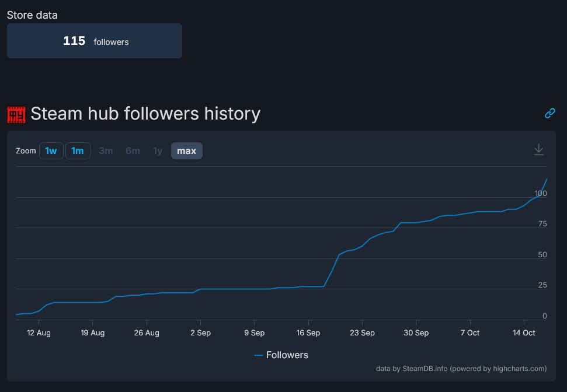Click the 14 Oct axis date label
Viewport: 567px width, 392px height.
[524, 332]
